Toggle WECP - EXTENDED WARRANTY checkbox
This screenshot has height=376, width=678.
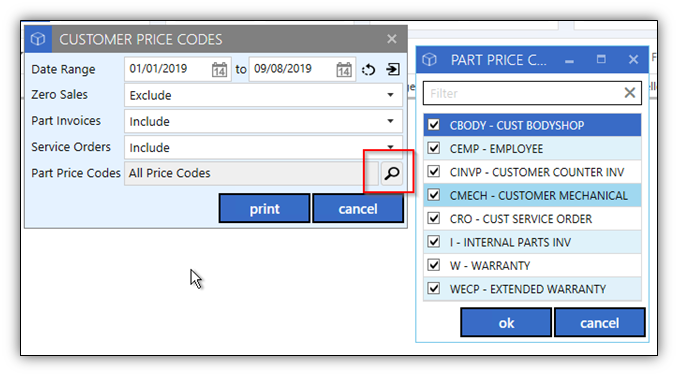pos(434,288)
